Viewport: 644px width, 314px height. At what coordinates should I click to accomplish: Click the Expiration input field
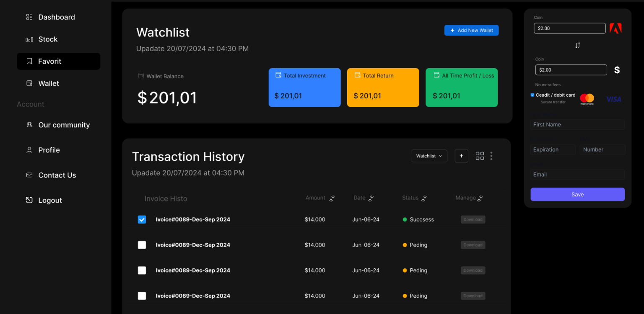tap(553, 149)
